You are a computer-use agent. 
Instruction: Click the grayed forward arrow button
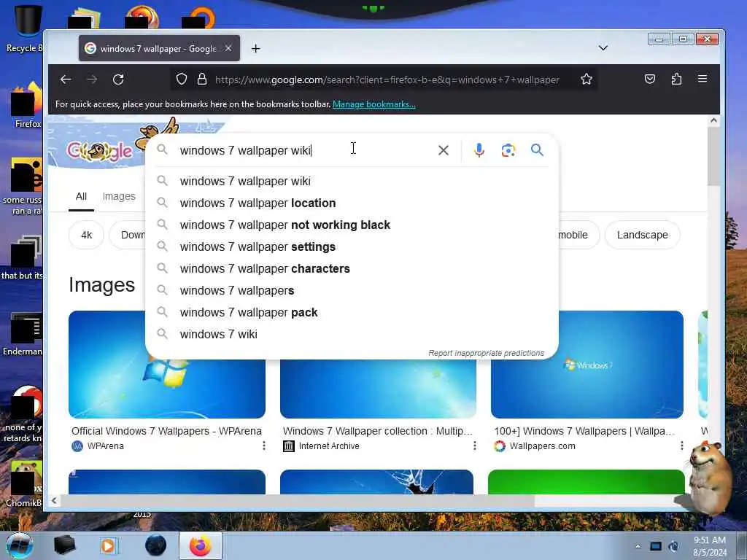click(92, 79)
